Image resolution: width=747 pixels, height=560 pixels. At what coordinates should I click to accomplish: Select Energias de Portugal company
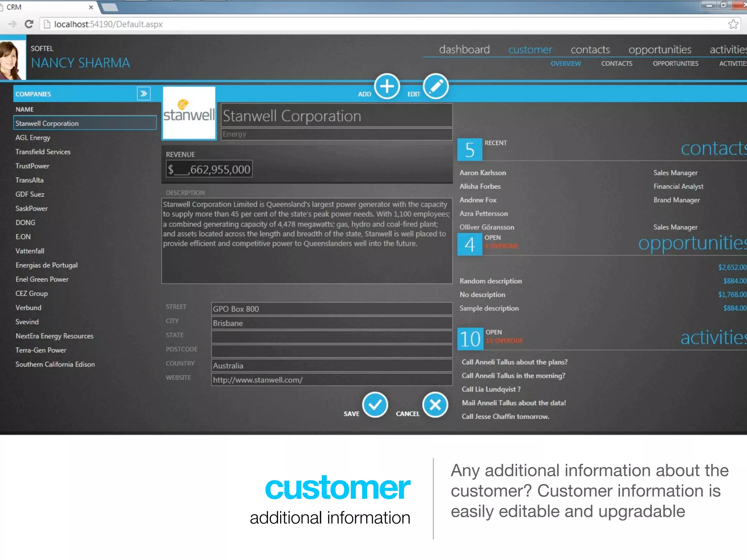pyautogui.click(x=47, y=265)
